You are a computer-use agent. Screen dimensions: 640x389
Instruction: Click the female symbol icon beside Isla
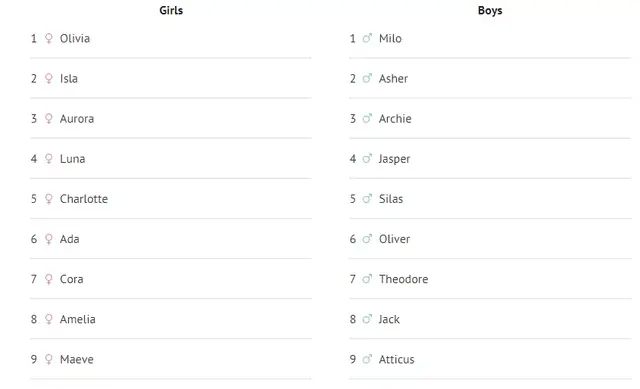click(x=49, y=78)
